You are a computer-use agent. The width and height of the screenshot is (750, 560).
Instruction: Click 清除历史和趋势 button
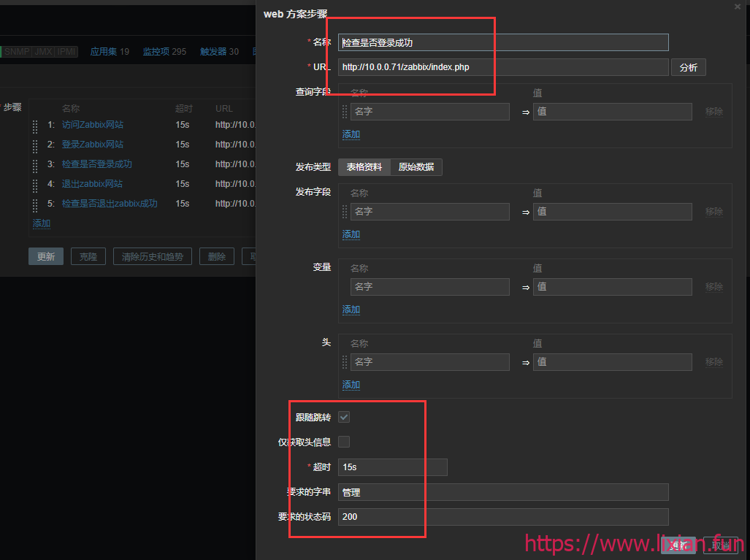coord(152,256)
